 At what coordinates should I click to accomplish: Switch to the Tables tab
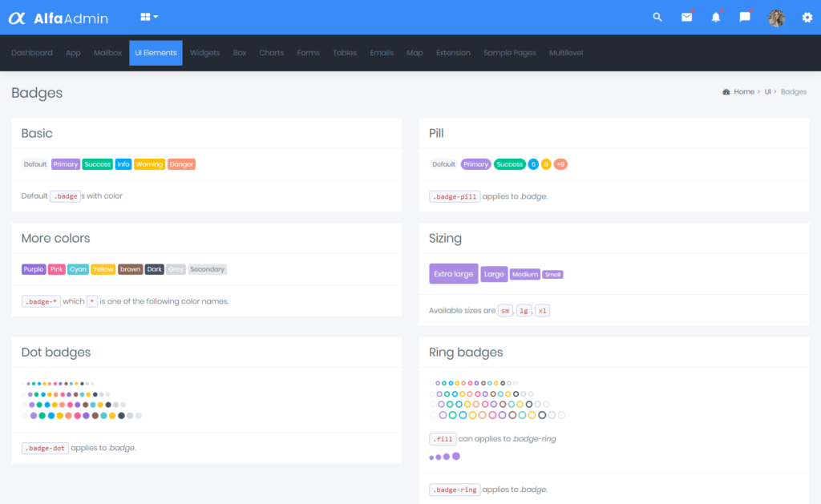coord(344,52)
